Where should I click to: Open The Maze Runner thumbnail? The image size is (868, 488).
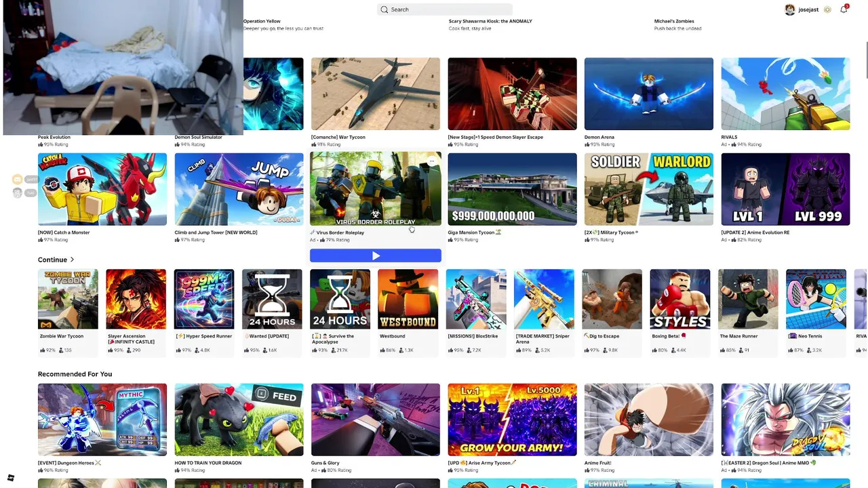[748, 300]
